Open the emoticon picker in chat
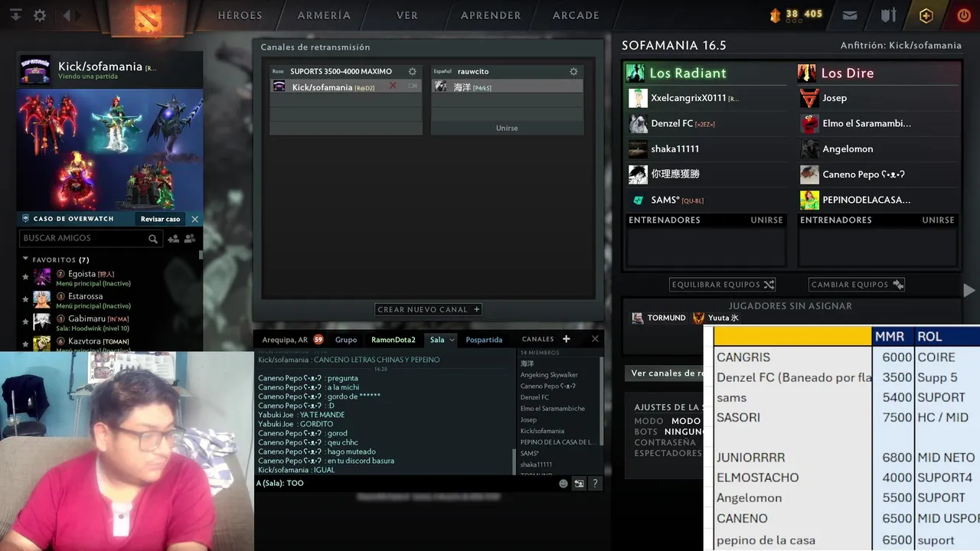The width and height of the screenshot is (980, 551). coord(563,484)
